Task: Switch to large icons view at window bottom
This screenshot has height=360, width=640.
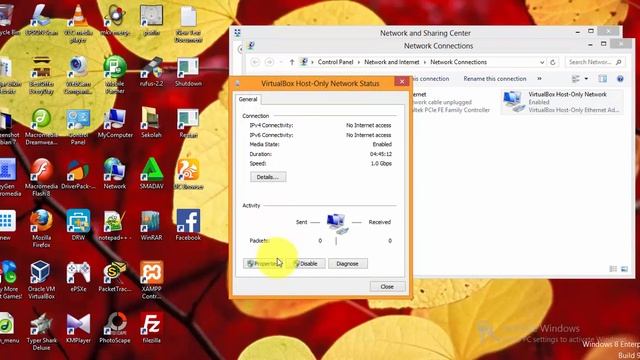Action: coord(624,269)
